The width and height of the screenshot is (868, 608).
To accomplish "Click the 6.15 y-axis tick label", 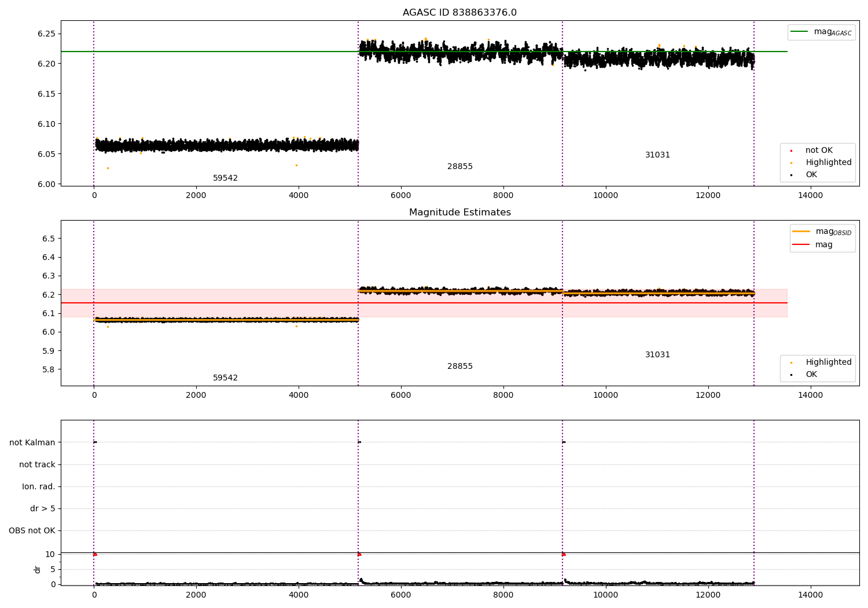I will 46,94.
